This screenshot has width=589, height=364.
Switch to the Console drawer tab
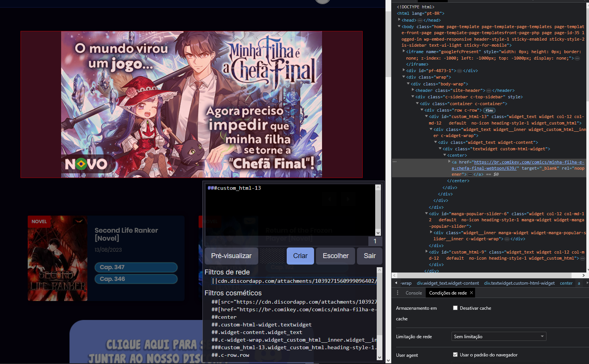click(414, 293)
